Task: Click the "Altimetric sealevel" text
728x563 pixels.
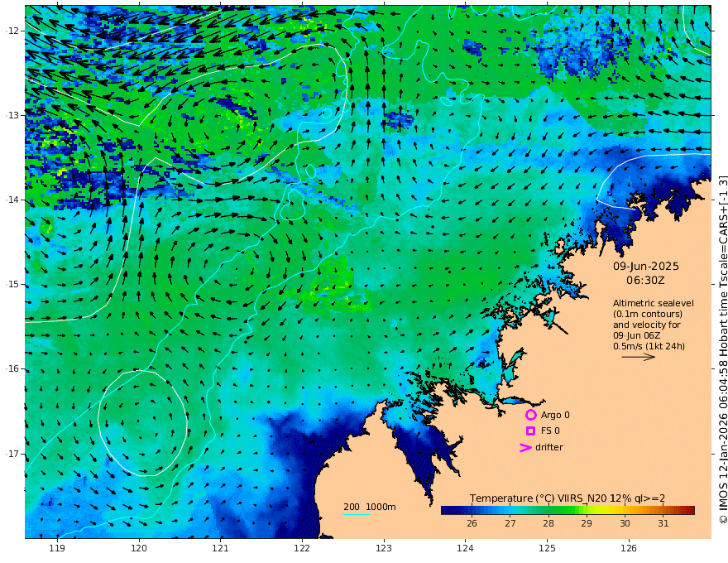Action: click(654, 303)
